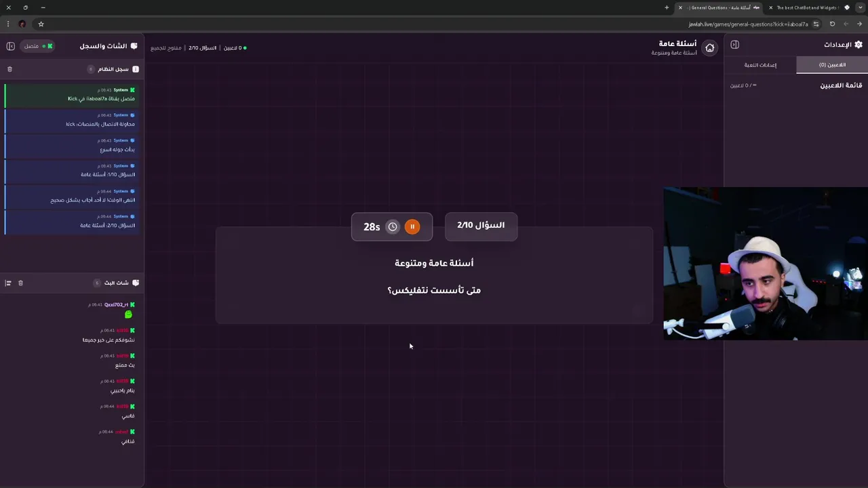Screen dimensions: 868x488
Task: Click the 28s timer value
Action: [372, 227]
